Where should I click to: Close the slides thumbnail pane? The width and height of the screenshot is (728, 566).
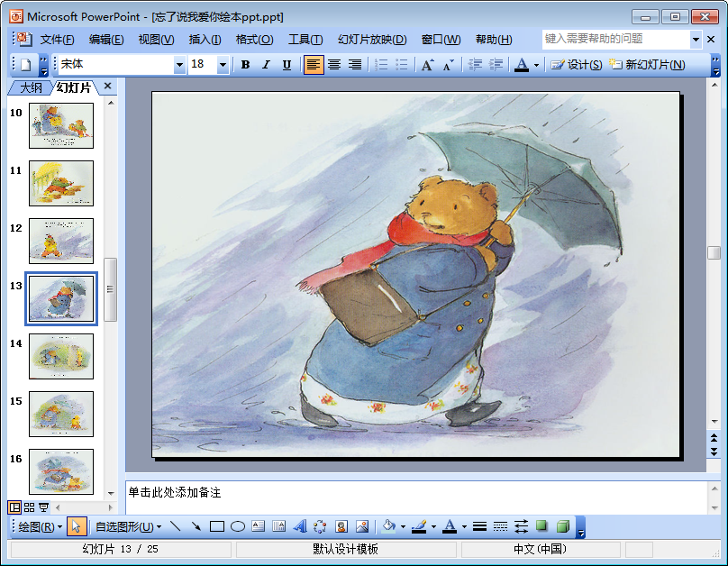tap(108, 86)
